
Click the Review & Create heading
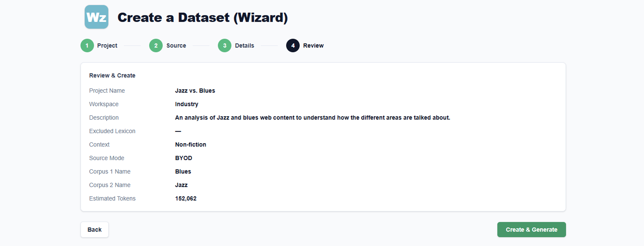click(112, 75)
